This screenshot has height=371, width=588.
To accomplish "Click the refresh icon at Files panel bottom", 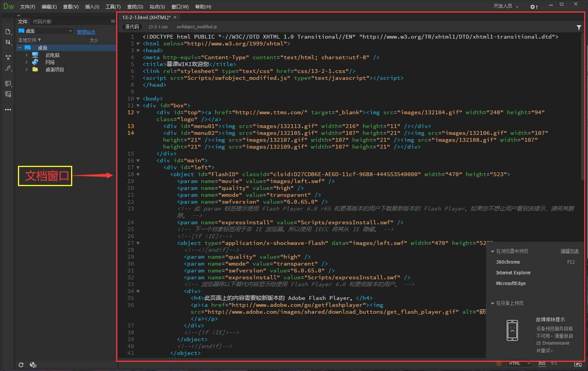I will pos(21,365).
